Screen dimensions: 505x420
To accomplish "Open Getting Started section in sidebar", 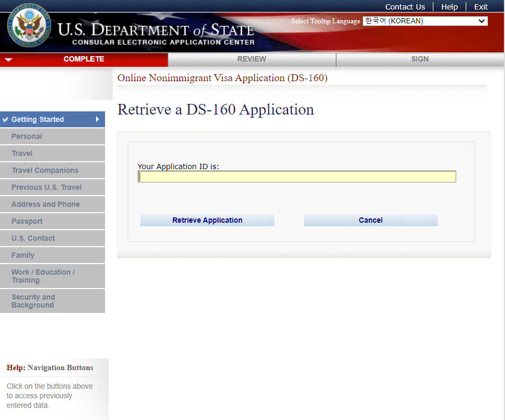I will pos(53,119).
